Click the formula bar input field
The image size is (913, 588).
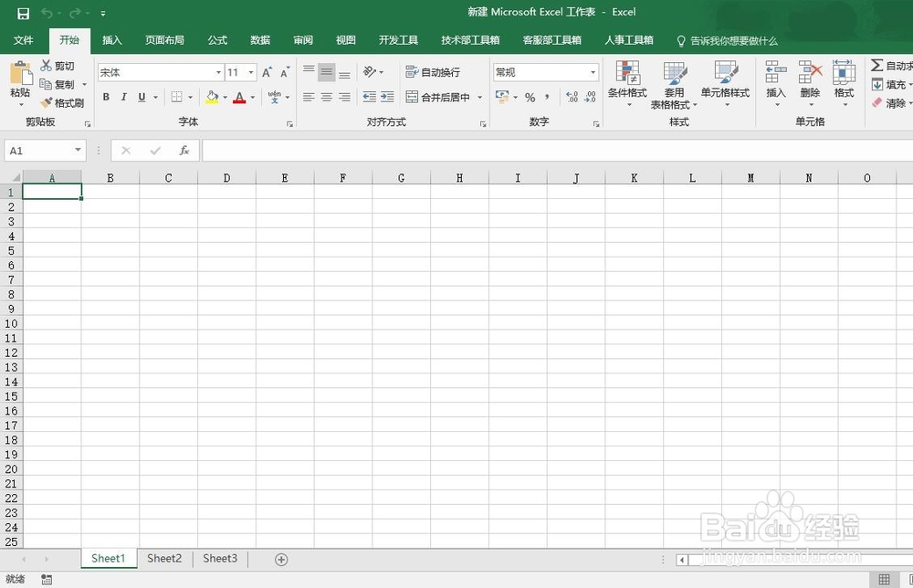tap(557, 151)
